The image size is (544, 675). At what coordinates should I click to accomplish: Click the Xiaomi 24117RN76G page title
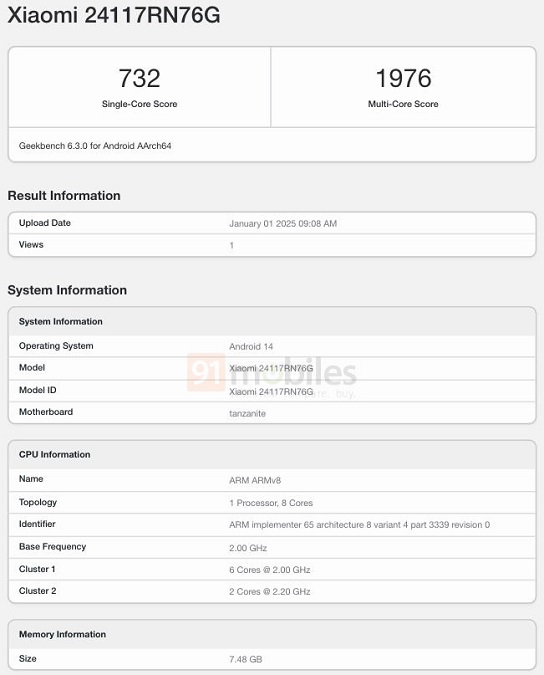[114, 15]
